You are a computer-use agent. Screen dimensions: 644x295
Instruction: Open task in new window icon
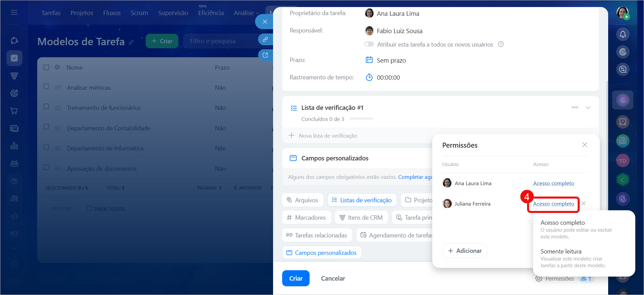(265, 55)
